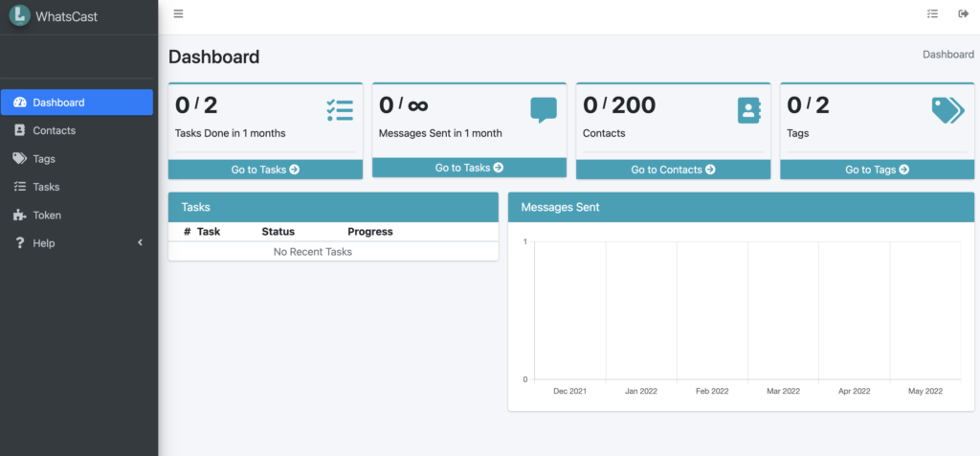Click the Dashboard breadcrumb link at top right
Screen dimensions: 980x456
948,55
